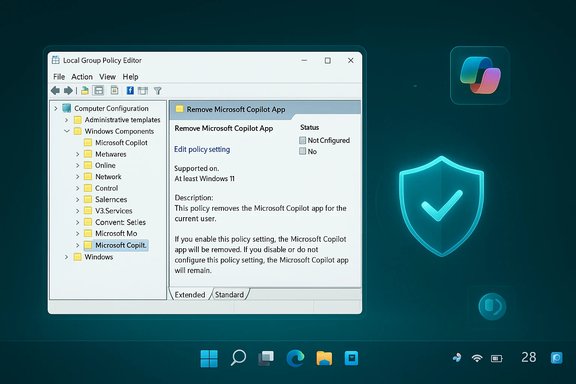Expand the Computer Configuration node
The height and width of the screenshot is (384, 576).
55,108
